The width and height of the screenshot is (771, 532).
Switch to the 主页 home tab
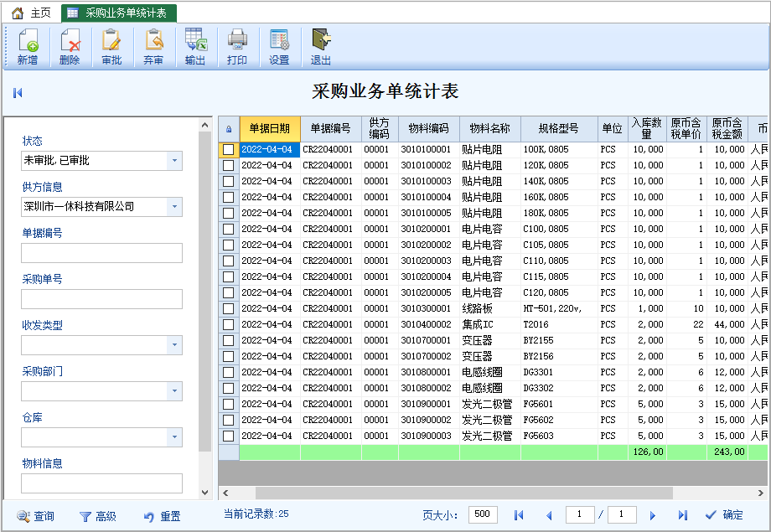(x=31, y=13)
